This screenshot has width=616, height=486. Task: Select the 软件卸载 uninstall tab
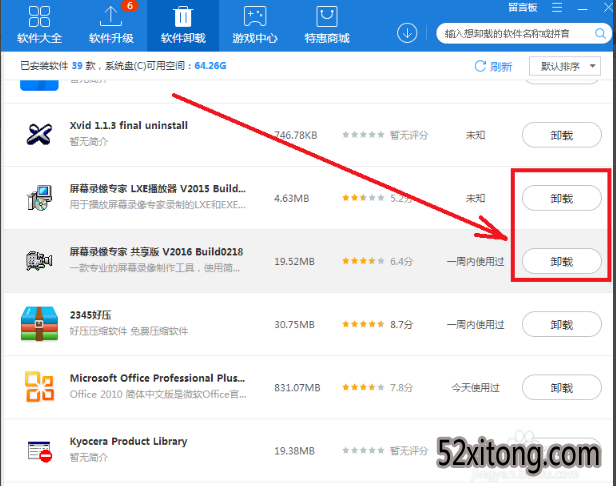tap(183, 26)
